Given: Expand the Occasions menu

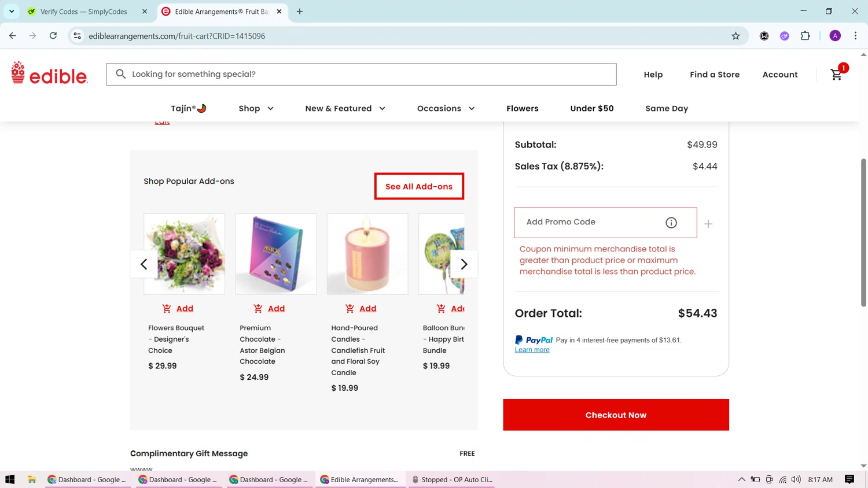Looking at the screenshot, I should pos(446,109).
